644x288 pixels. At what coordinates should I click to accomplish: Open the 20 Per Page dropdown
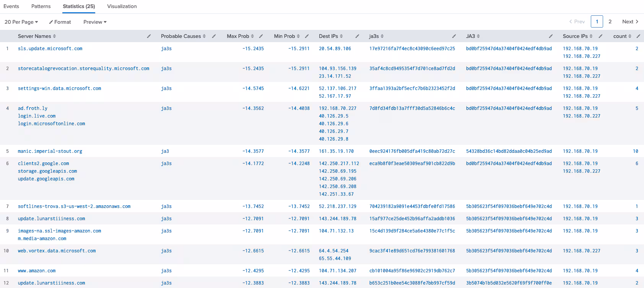coord(21,22)
